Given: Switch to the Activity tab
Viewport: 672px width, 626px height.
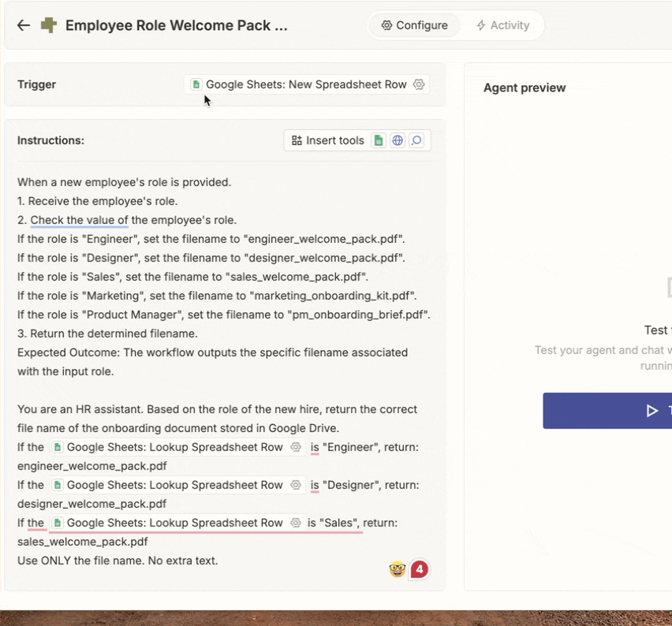Looking at the screenshot, I should tap(502, 25).
